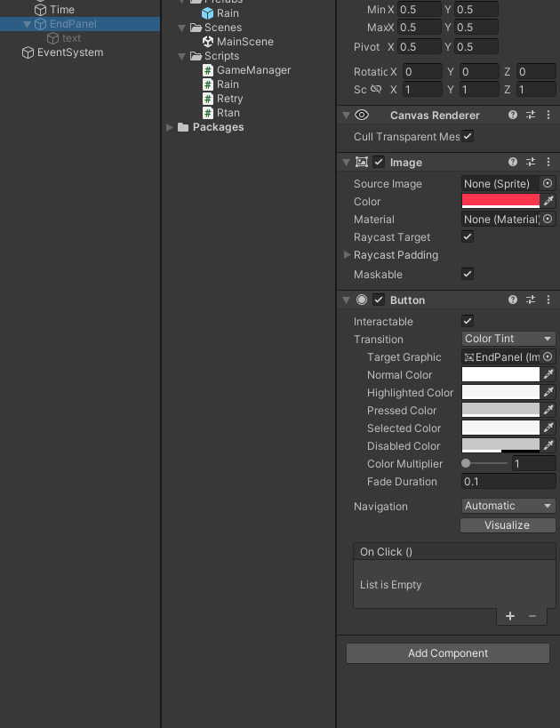Screen dimensions: 560x728
Task: Use eyedropper next to Disabled Color
Action: (x=548, y=445)
